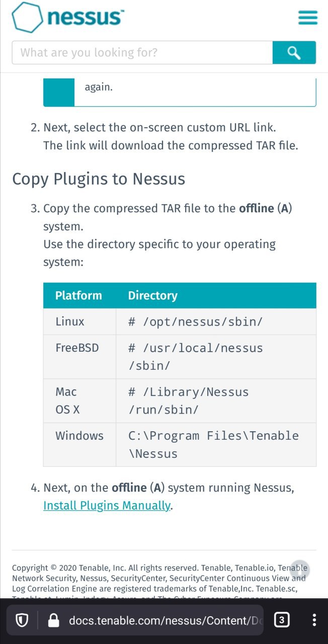The image size is (328, 644).
Task: Tap the padlock site security icon
Action: [53, 620]
